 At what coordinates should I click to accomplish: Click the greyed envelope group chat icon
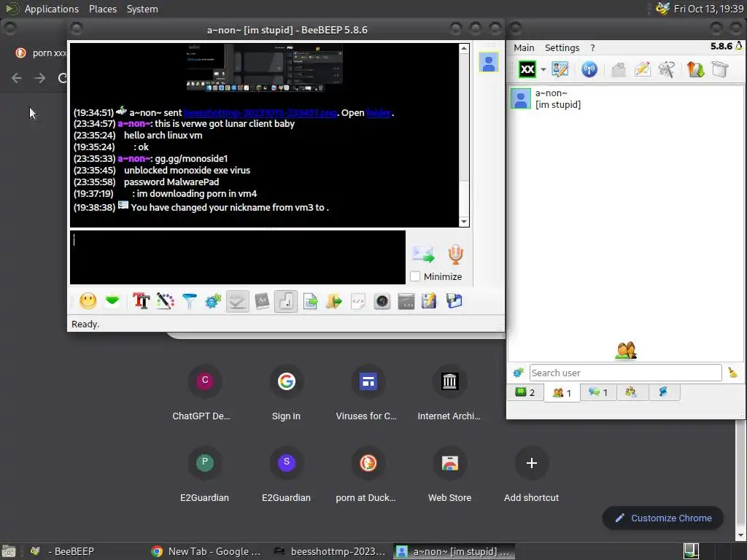619,69
